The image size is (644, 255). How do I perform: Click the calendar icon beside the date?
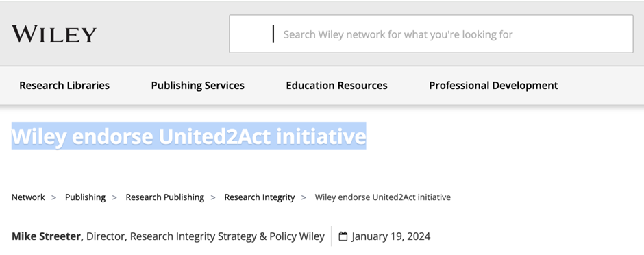point(343,236)
